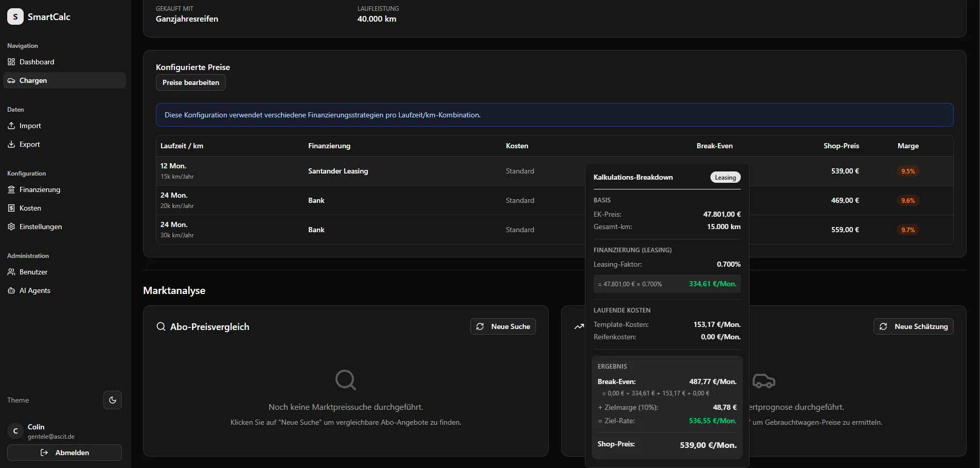Screen dimensions: 980x468
Task: Click the Finanzierung bank icon
Action: (x=11, y=189)
